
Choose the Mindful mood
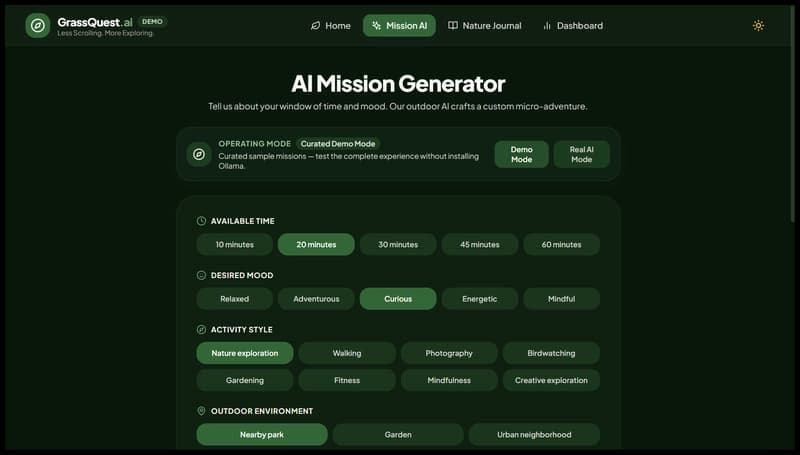[x=561, y=299]
